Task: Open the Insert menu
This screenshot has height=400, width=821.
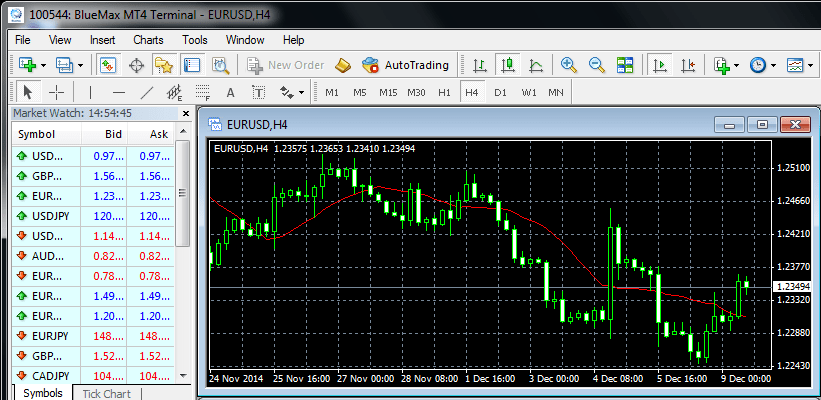Action: (x=103, y=40)
